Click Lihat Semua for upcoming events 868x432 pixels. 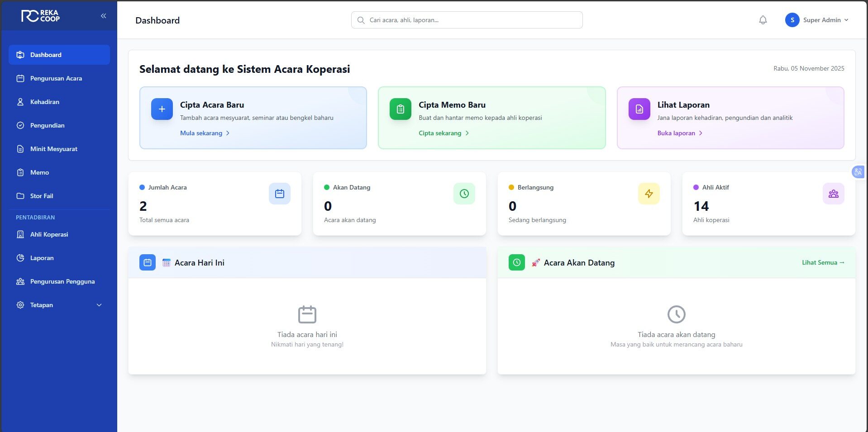[x=823, y=262]
